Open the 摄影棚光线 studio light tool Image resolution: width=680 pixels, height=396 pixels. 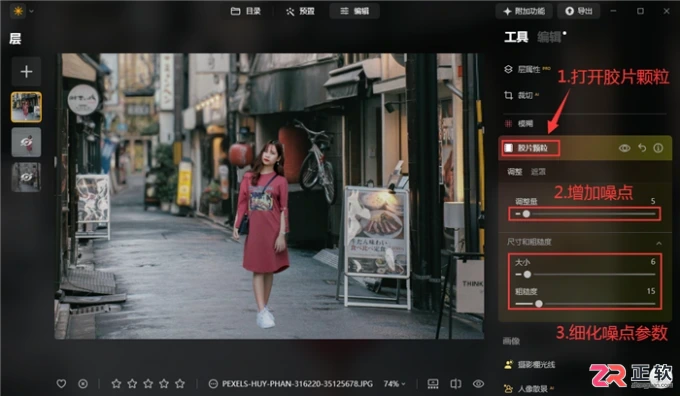[x=529, y=364]
